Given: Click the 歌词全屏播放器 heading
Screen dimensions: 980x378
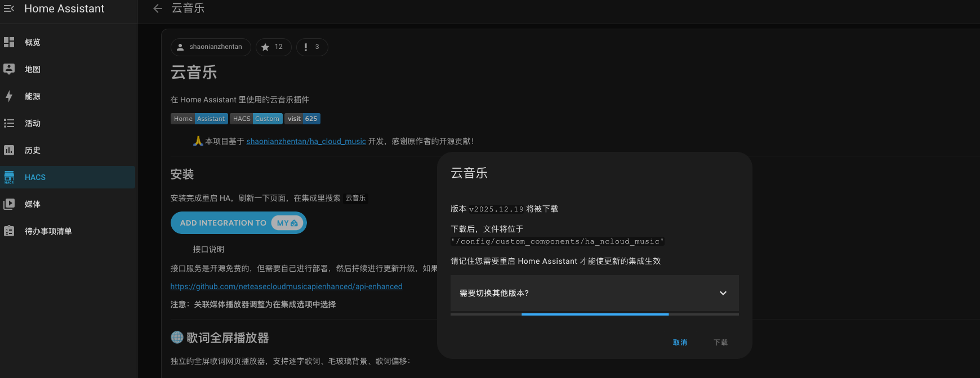Looking at the screenshot, I should tap(228, 337).
